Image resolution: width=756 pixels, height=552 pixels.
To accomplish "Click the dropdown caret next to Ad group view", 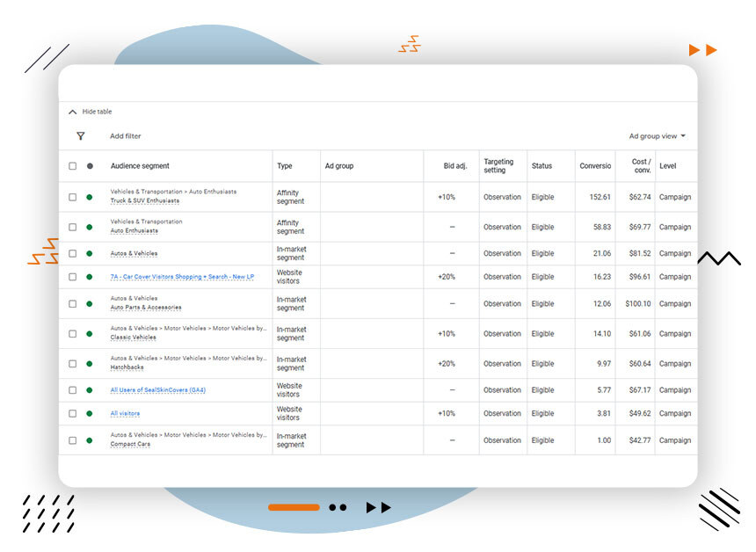I will 685,136.
